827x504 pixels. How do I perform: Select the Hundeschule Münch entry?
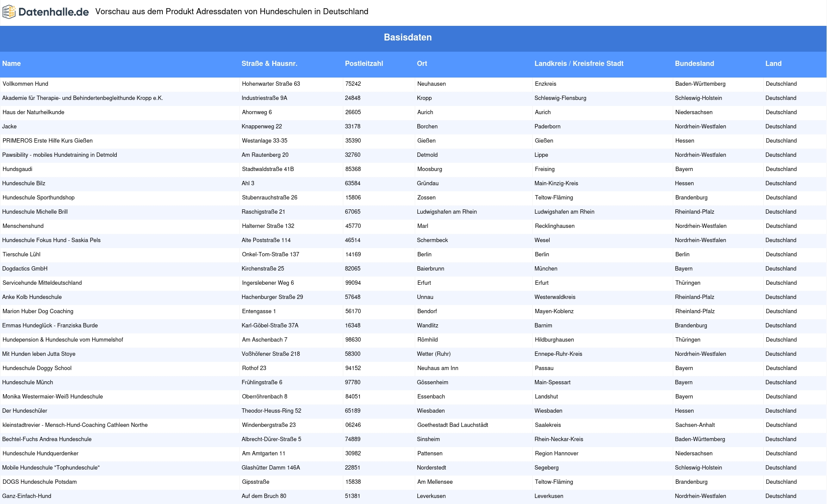(28, 383)
